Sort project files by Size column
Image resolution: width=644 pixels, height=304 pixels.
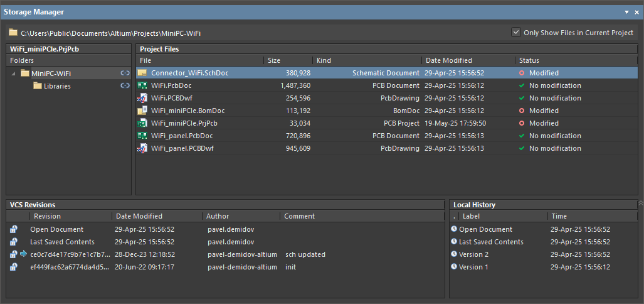pyautogui.click(x=274, y=60)
